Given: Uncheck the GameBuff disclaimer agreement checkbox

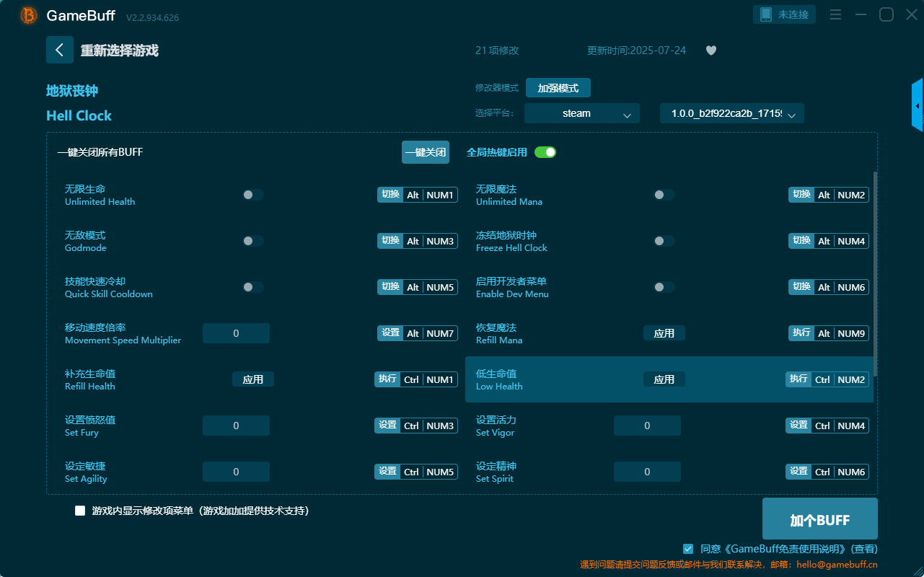Looking at the screenshot, I should pos(688,549).
